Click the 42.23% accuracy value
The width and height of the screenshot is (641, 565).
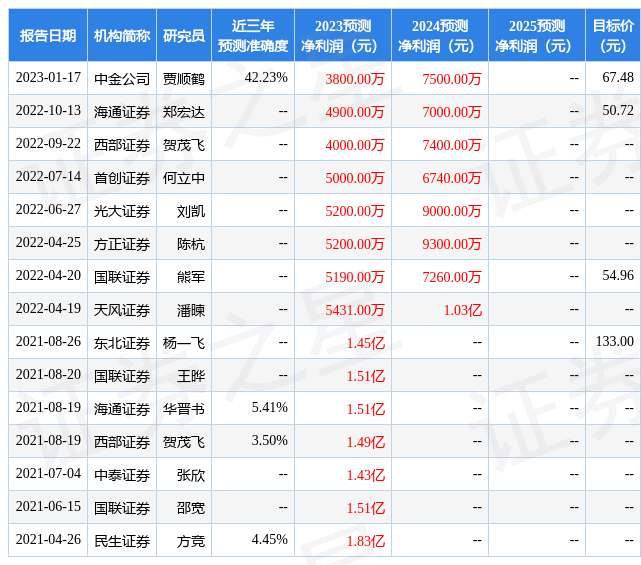point(266,78)
